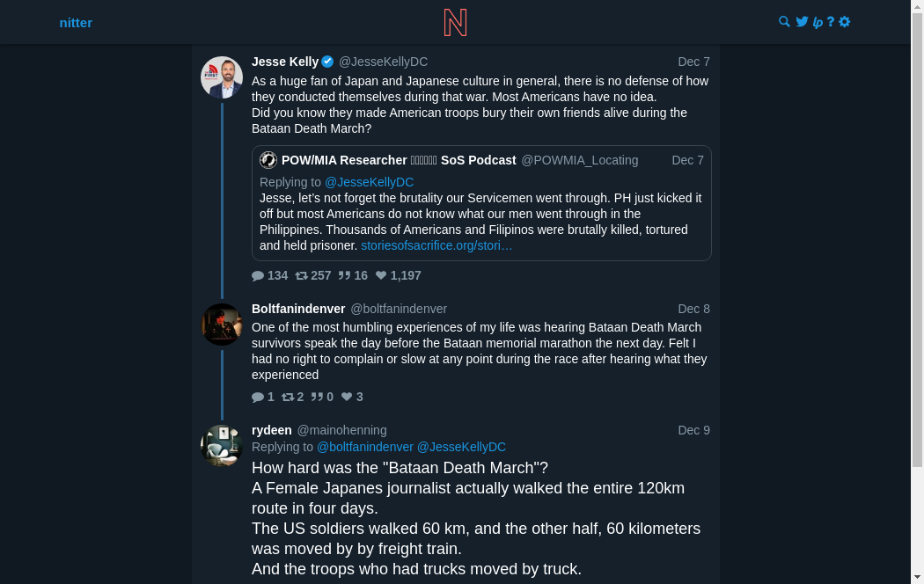Open the settings gear icon
Screen dimensions: 924x584
845,22
